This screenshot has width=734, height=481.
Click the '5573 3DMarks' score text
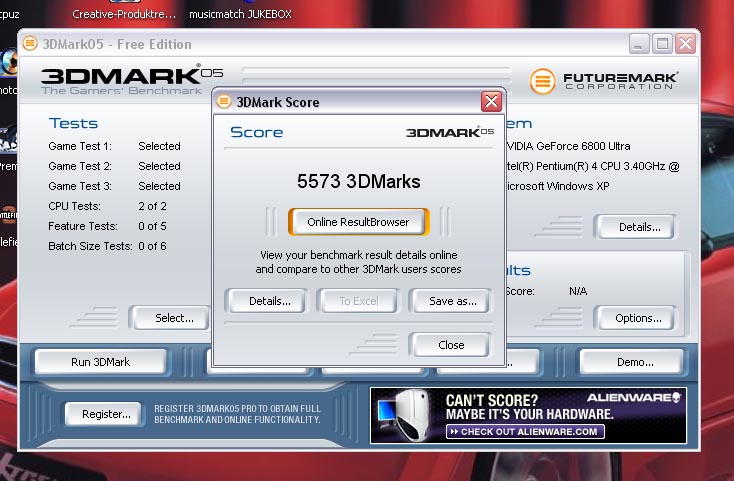pos(359,182)
